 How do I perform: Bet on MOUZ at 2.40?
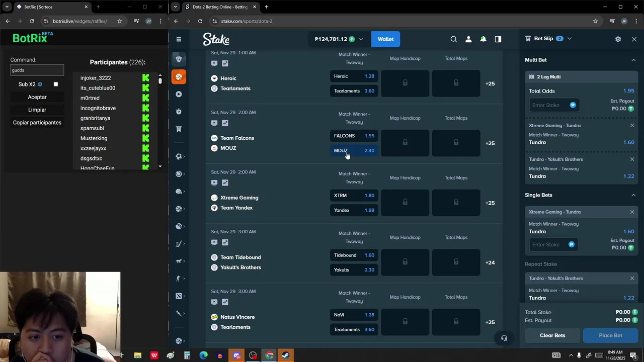[x=354, y=150]
